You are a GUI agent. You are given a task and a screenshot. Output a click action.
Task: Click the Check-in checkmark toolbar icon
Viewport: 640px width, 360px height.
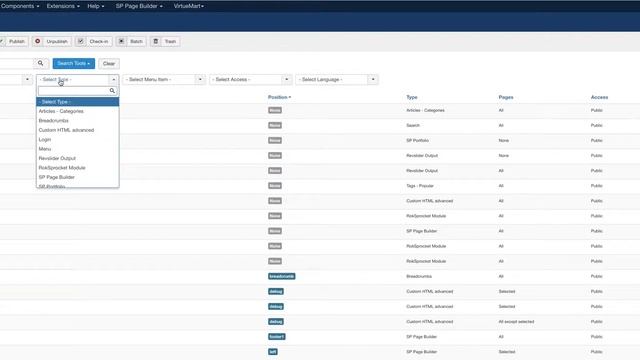pos(80,41)
